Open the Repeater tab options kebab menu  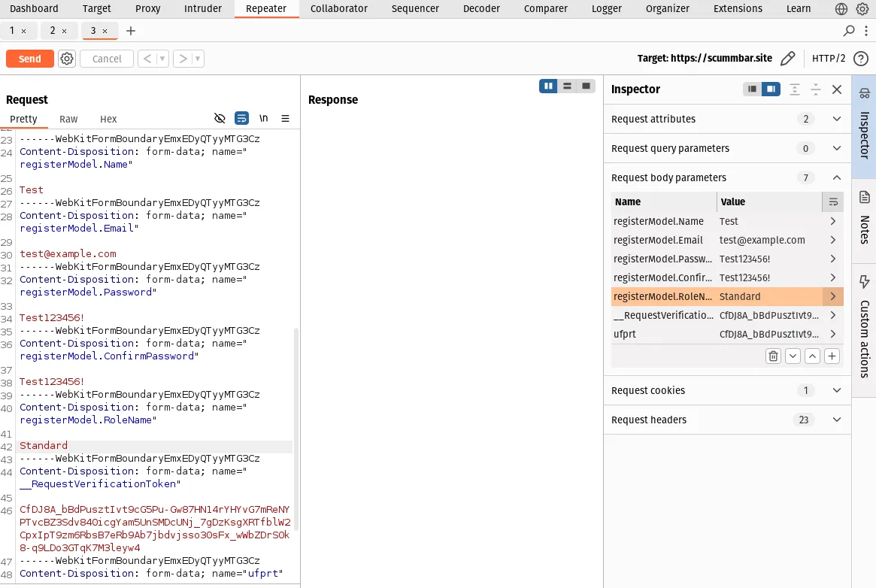(x=866, y=31)
